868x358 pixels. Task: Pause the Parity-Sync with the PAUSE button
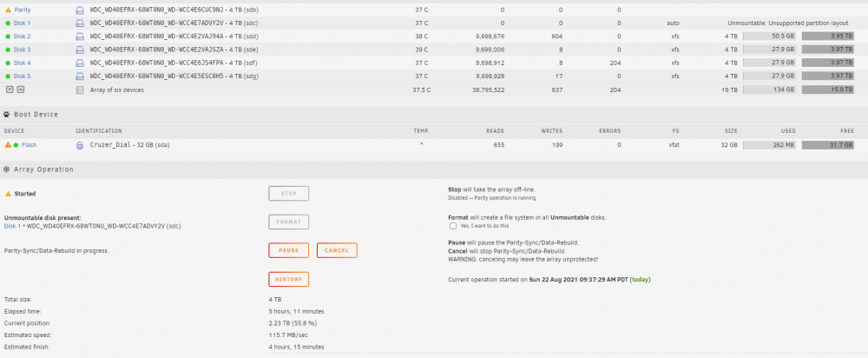click(288, 250)
